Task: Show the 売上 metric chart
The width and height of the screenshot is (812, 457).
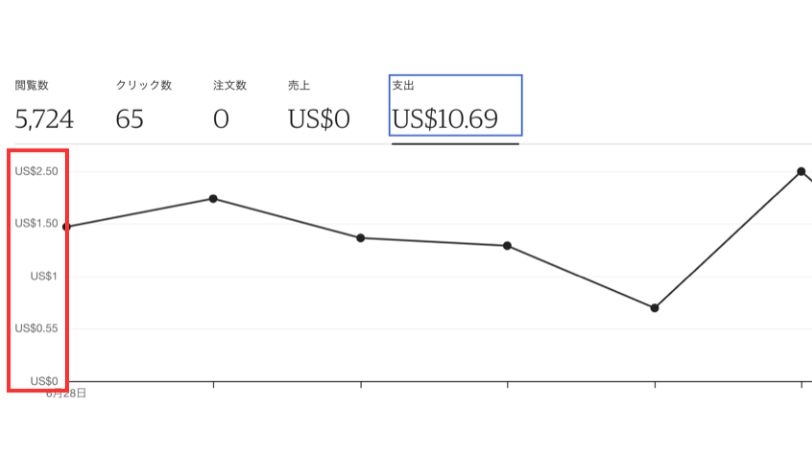Action: coord(319,106)
